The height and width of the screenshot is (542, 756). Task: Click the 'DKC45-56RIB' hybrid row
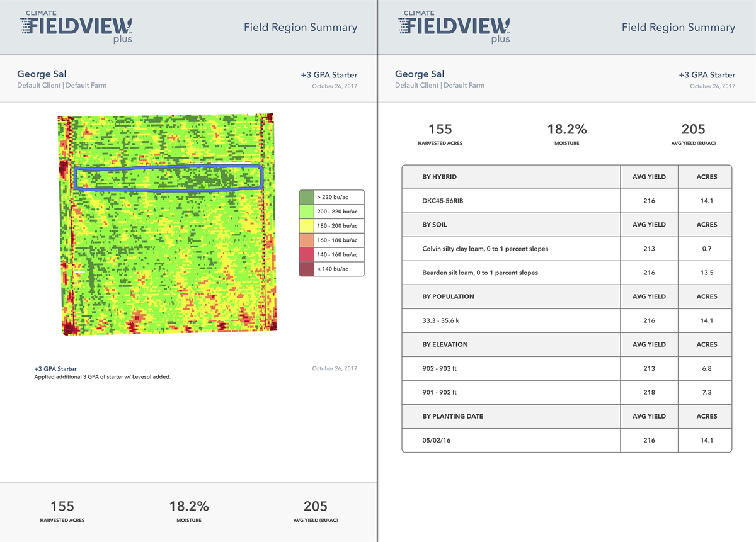pos(567,201)
